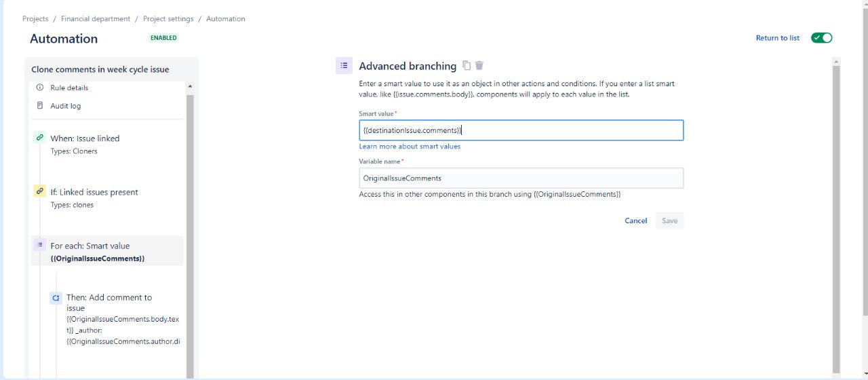The width and height of the screenshot is (868, 380).
Task: Click the Rule details info icon
Action: point(39,88)
